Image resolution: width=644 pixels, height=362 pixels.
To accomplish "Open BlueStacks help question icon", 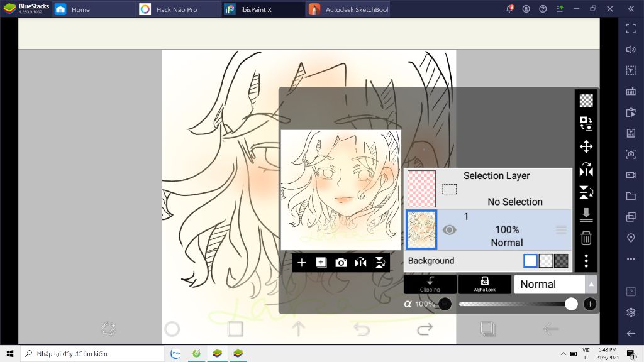I will coord(543,9).
